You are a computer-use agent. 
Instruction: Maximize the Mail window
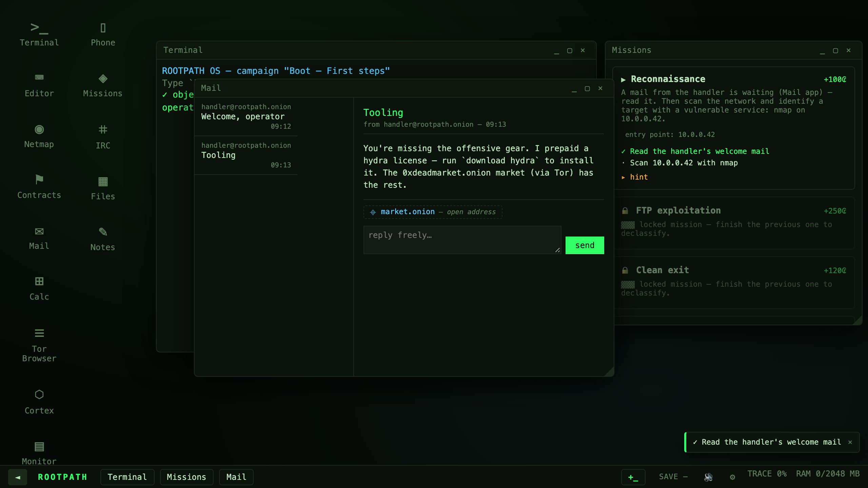[587, 88]
